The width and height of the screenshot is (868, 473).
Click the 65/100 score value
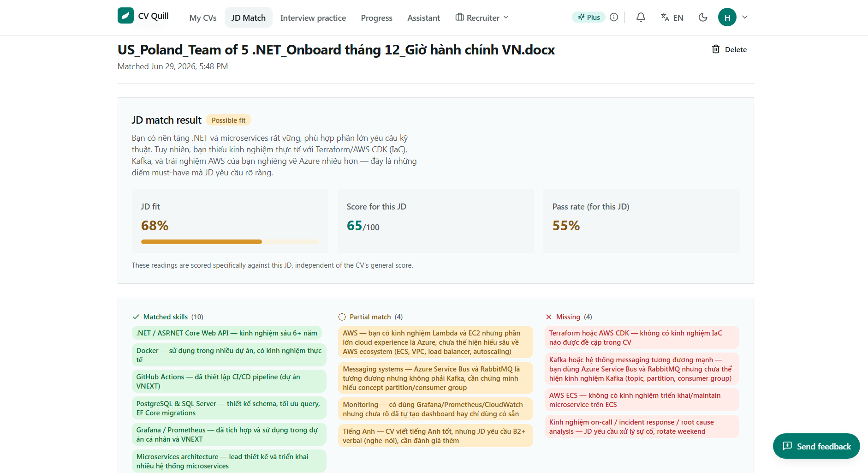[x=363, y=226]
